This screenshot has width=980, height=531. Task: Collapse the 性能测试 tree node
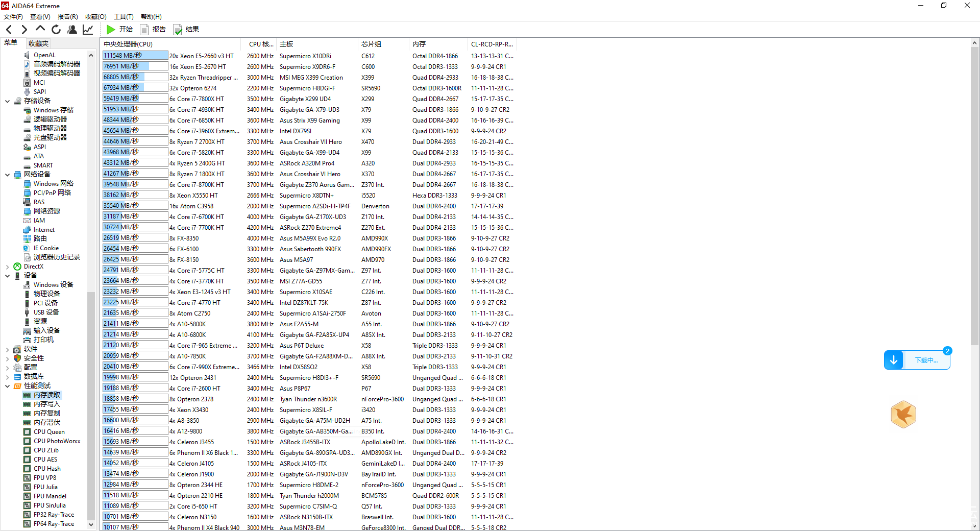pos(7,386)
